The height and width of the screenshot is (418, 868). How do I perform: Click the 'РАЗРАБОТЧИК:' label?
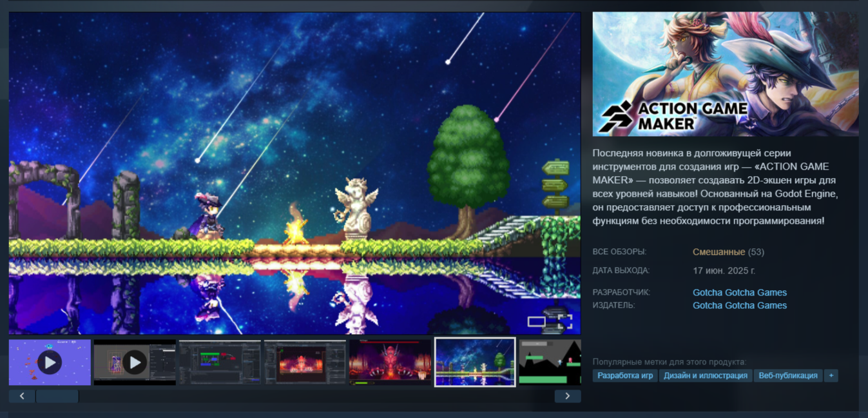622,292
